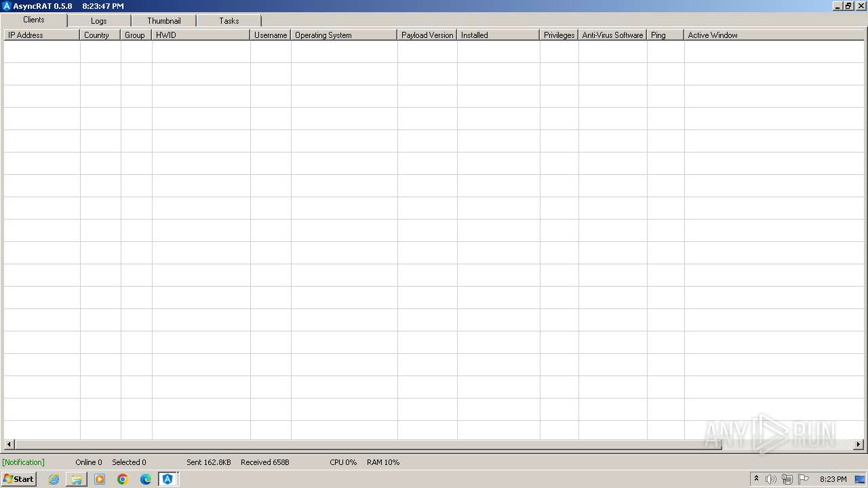Viewport: 868px width, 488px height.
Task: Launch Internet Explorer from taskbar
Action: point(54,479)
